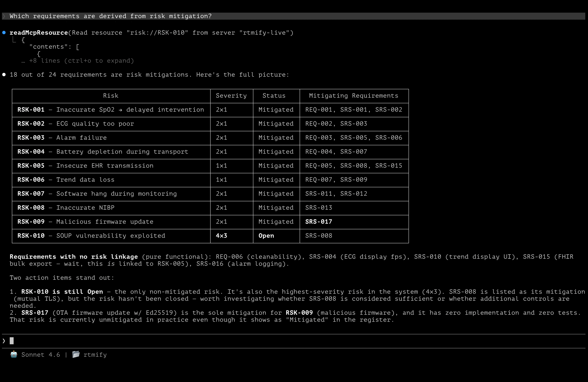Expand the collapsed +8 lines output
The image size is (588, 382).
[x=81, y=61]
